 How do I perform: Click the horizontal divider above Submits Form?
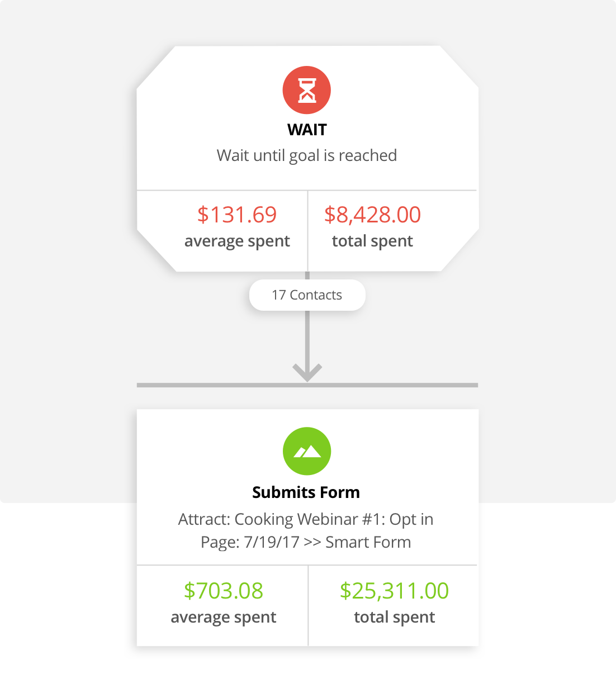pos(307,384)
